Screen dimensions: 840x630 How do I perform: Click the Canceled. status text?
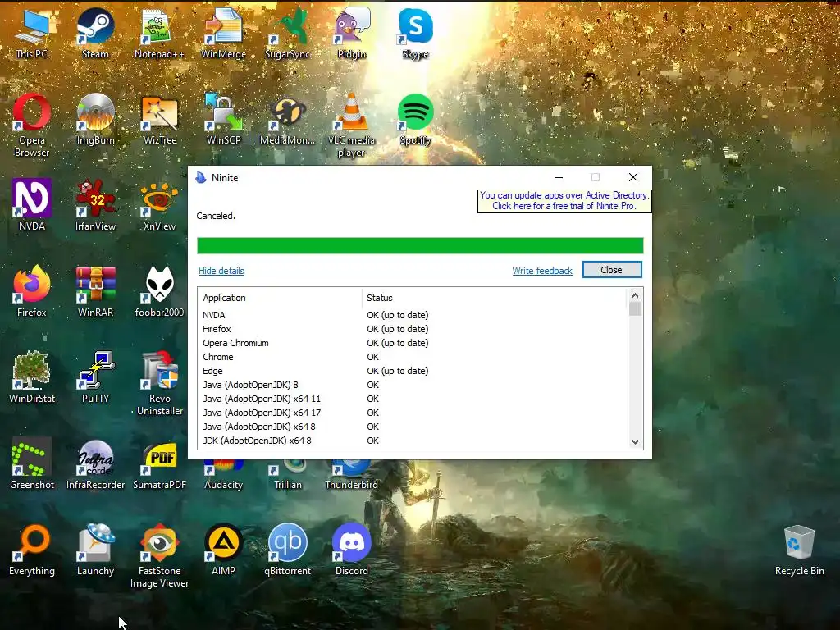coord(216,216)
